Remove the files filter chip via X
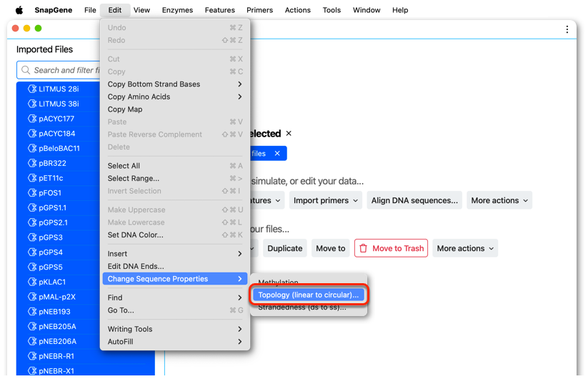The height and width of the screenshot is (379, 588). 277,153
